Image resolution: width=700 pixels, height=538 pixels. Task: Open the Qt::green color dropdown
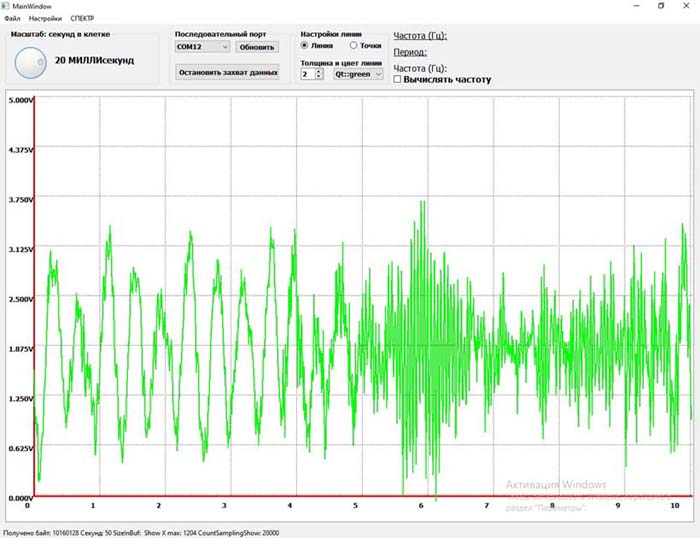pyautogui.click(x=358, y=74)
